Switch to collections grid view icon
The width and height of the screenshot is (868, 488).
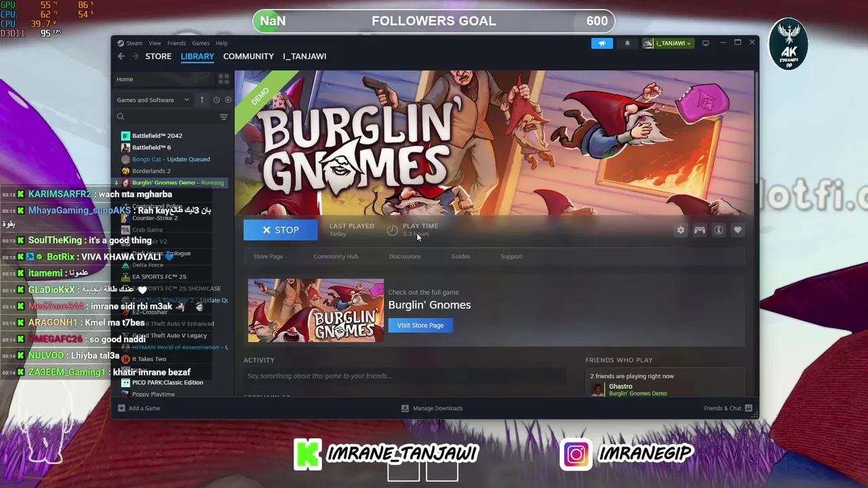click(223, 79)
